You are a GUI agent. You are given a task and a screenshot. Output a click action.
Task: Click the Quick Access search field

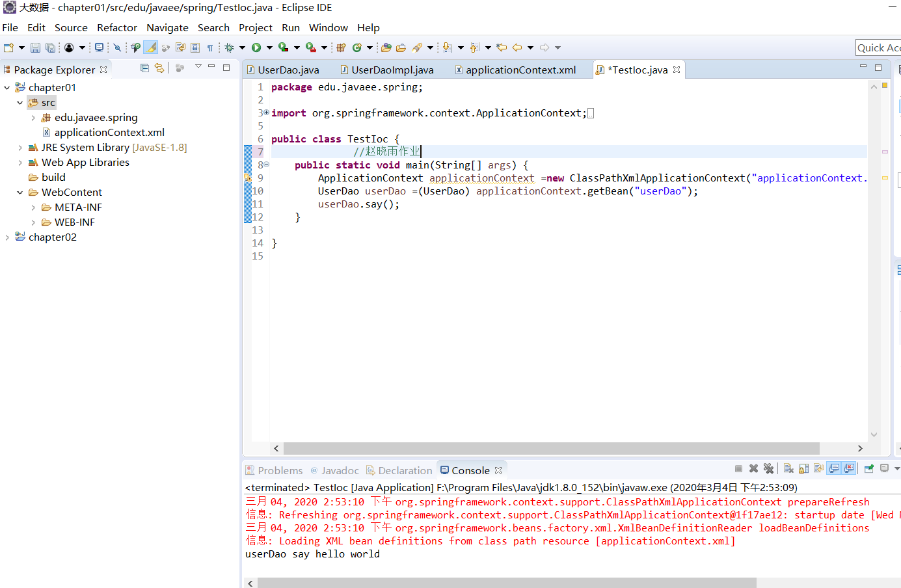[878, 47]
